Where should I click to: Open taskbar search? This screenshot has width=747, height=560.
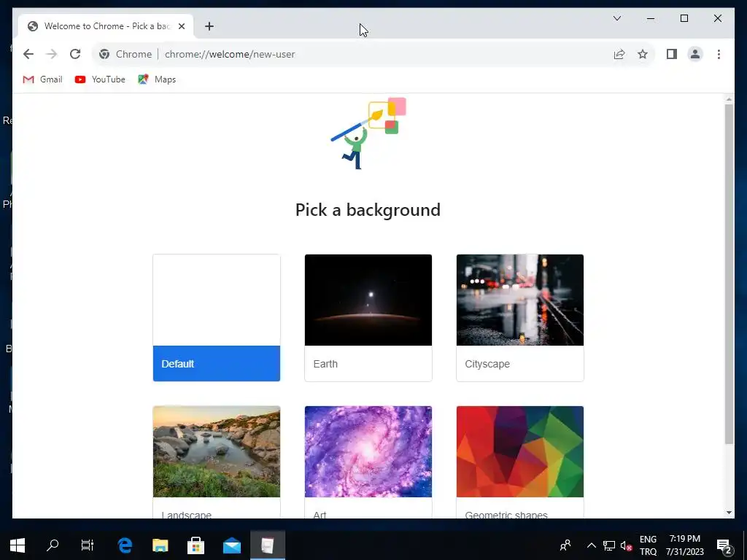point(53,545)
